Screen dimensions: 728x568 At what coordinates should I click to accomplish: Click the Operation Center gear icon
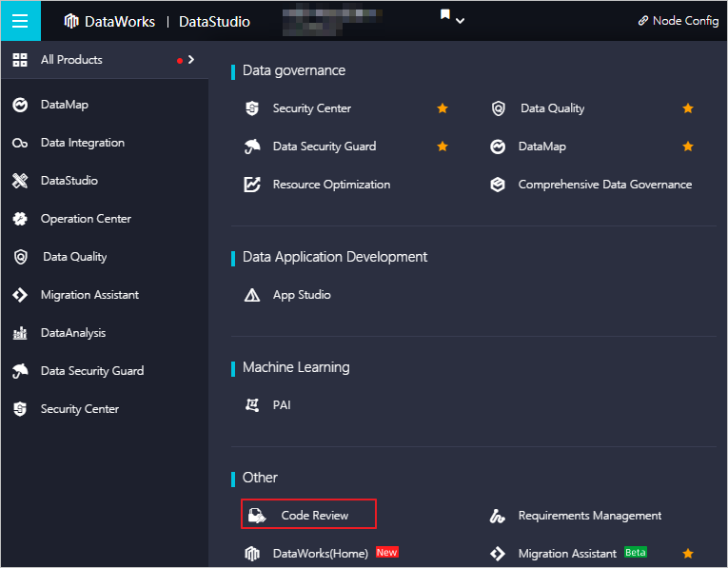point(20,219)
